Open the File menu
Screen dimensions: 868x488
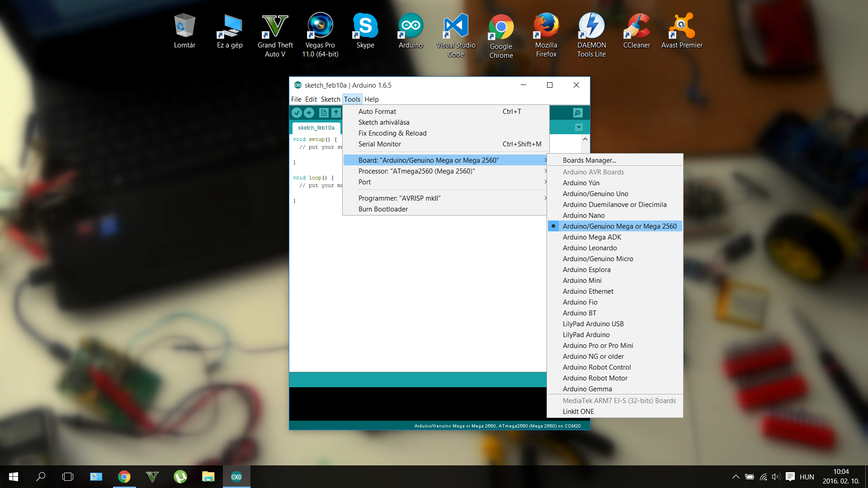[x=296, y=99]
